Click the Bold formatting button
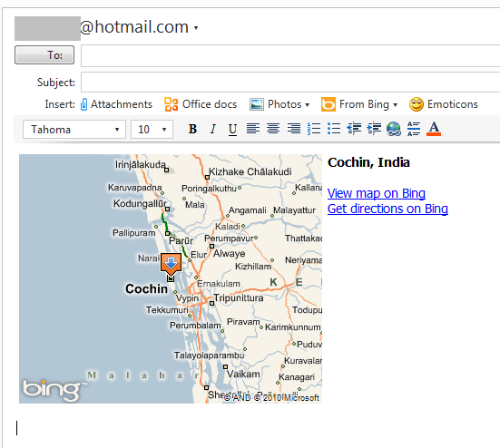The image size is (500, 448). tap(192, 129)
